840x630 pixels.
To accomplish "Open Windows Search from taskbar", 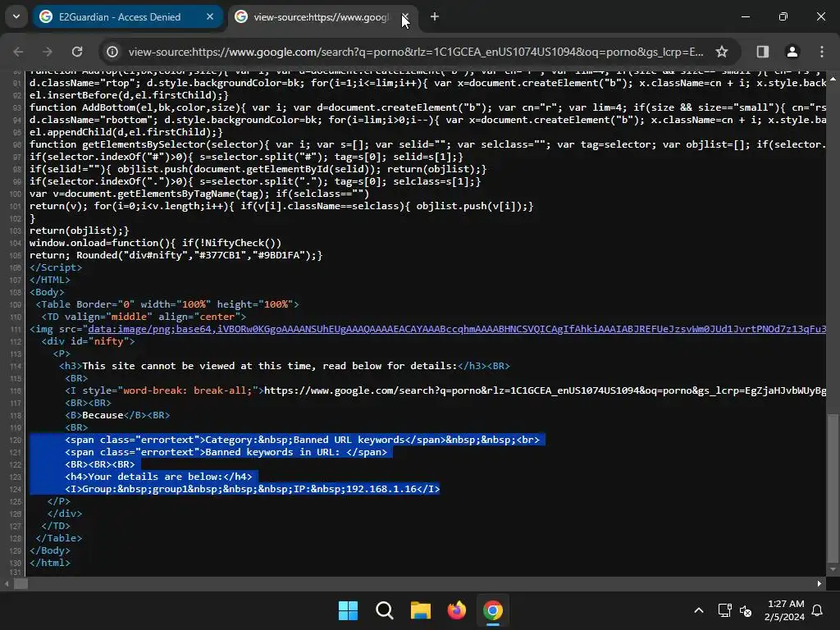I will point(385,610).
